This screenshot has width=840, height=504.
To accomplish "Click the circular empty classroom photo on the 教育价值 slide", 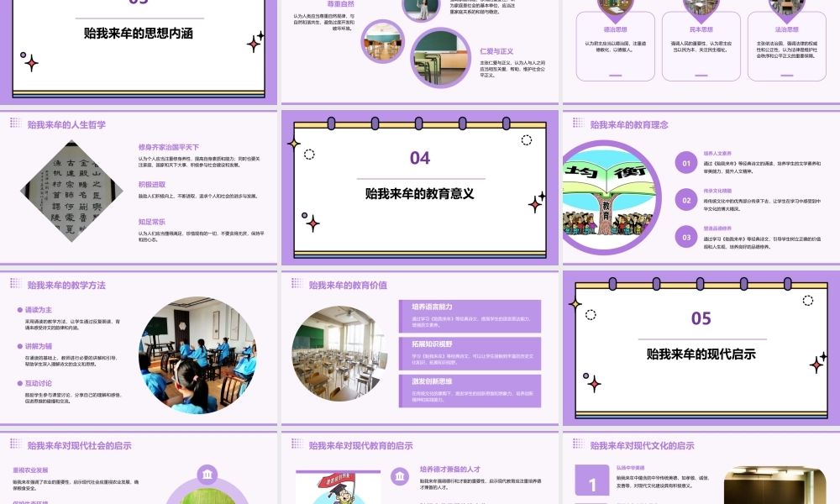I will pyautogui.click(x=339, y=354).
